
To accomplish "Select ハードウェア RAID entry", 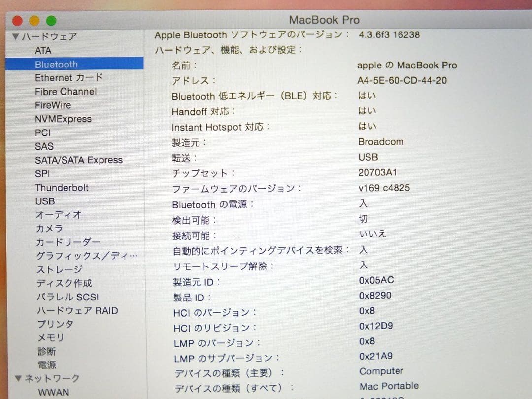I will [77, 310].
